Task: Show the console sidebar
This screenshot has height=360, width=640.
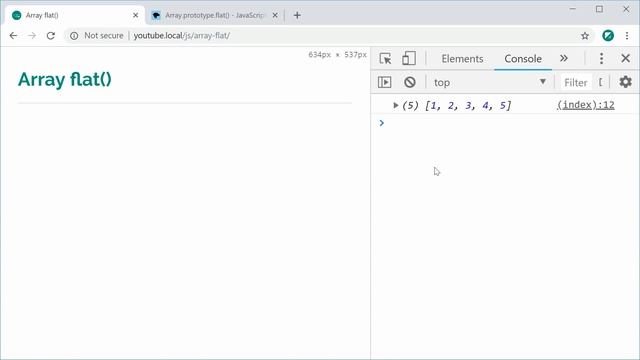Action: pos(384,82)
